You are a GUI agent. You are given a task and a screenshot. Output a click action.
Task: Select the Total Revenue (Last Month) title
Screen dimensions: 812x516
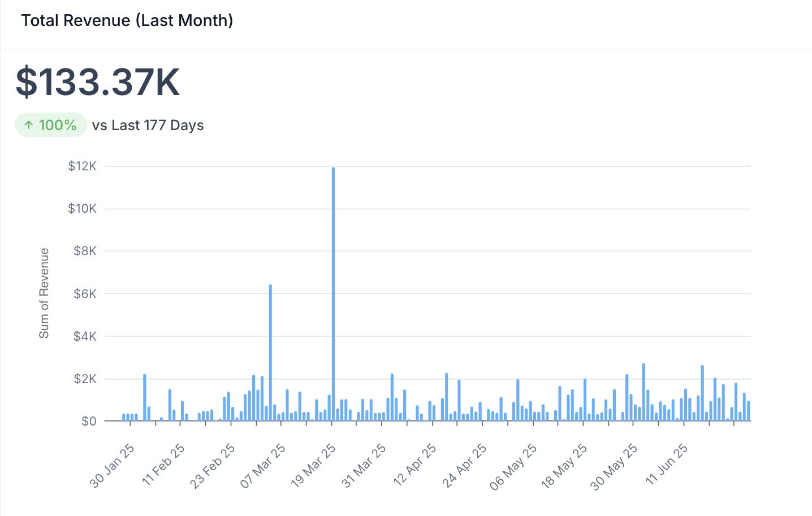[127, 20]
